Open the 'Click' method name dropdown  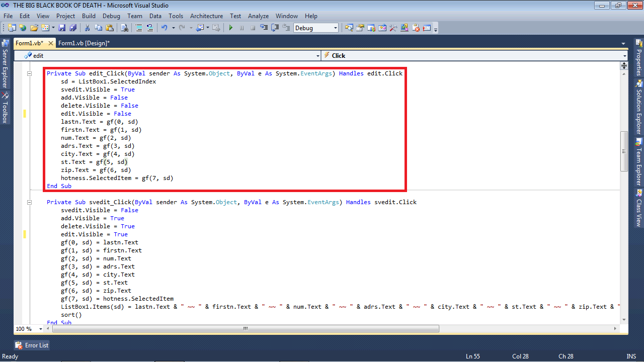625,55
